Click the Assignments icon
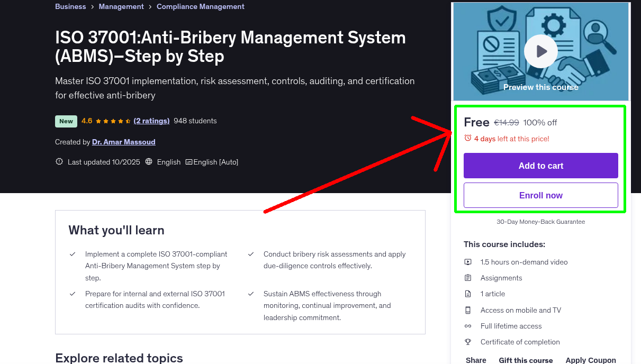The height and width of the screenshot is (364, 641). click(x=468, y=277)
